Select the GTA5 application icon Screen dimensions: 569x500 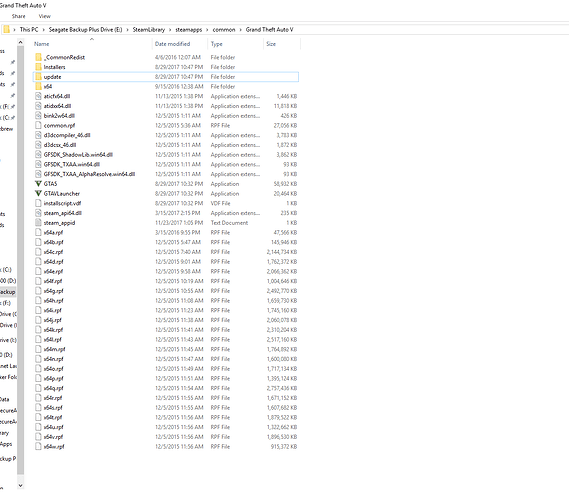click(38, 184)
